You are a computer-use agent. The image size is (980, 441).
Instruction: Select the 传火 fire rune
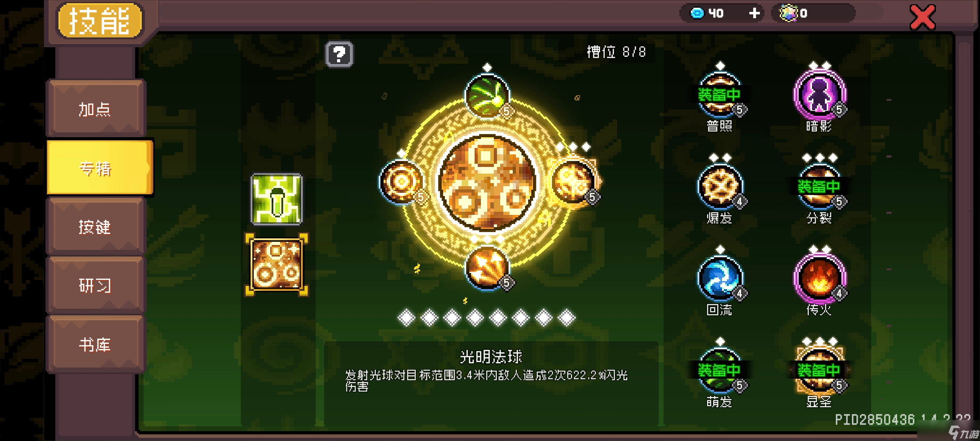point(819,278)
